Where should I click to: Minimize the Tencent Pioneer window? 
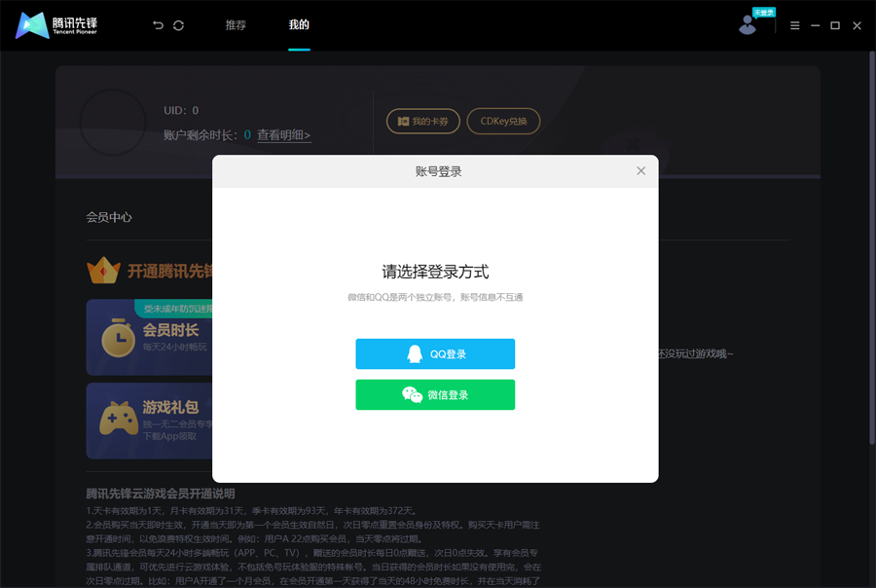(815, 25)
